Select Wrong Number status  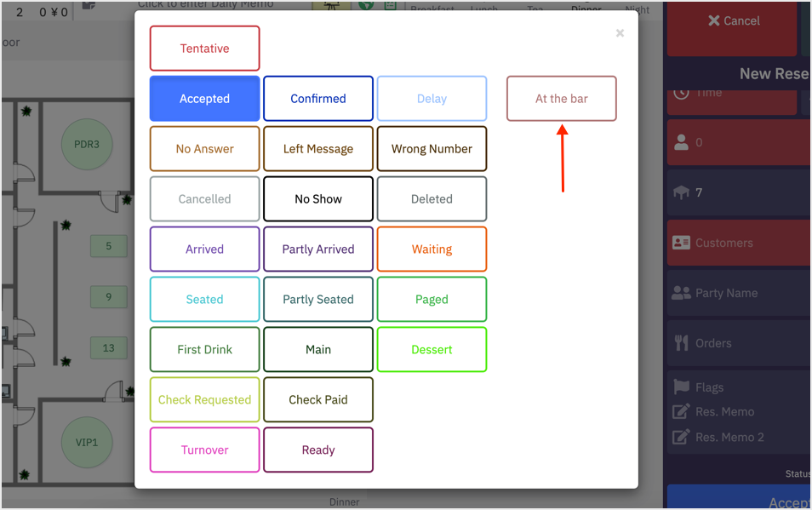pos(432,149)
